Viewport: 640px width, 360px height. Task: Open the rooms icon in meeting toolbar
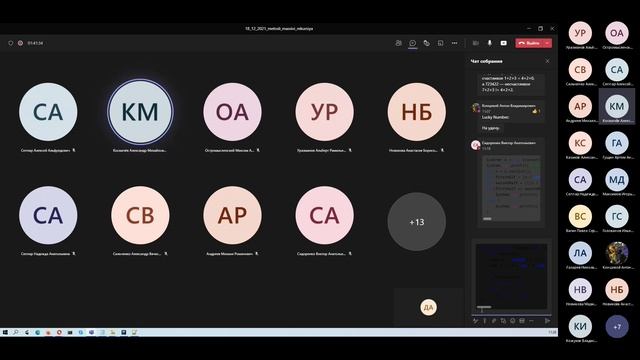440,43
